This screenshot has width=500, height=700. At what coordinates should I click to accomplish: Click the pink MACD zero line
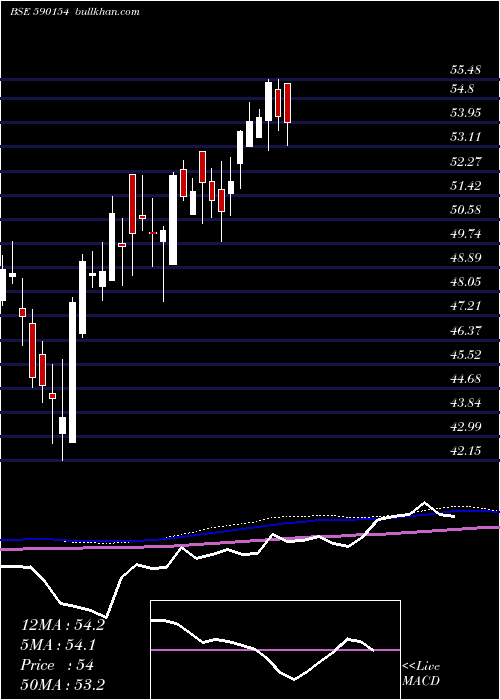click(275, 650)
